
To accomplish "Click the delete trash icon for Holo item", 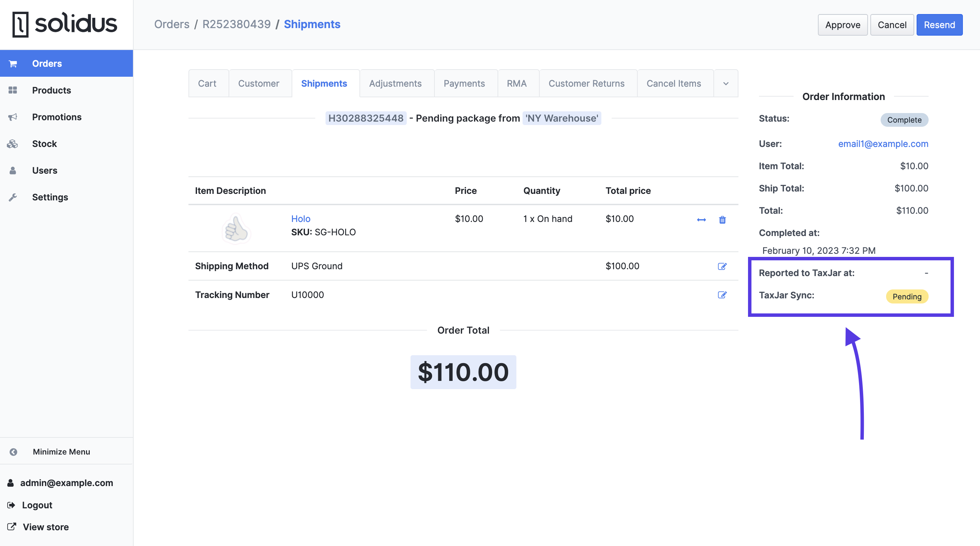I will tap(722, 220).
